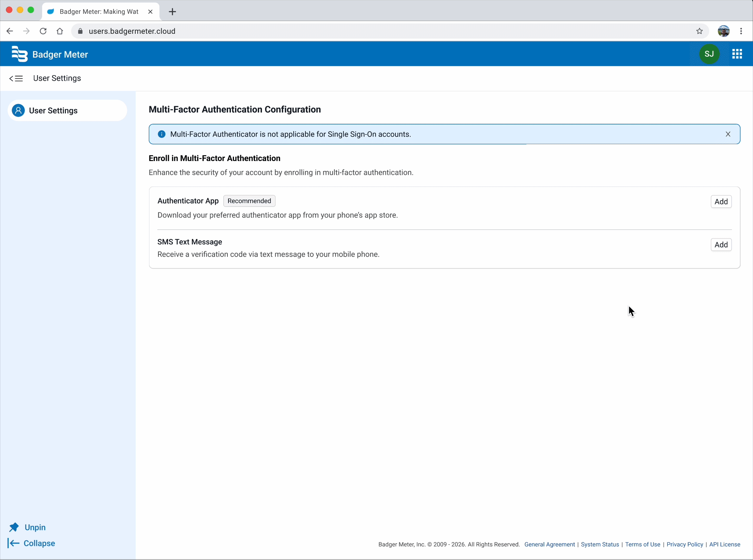
Task: Click 'Receive a verification code' description text
Action: click(x=268, y=254)
